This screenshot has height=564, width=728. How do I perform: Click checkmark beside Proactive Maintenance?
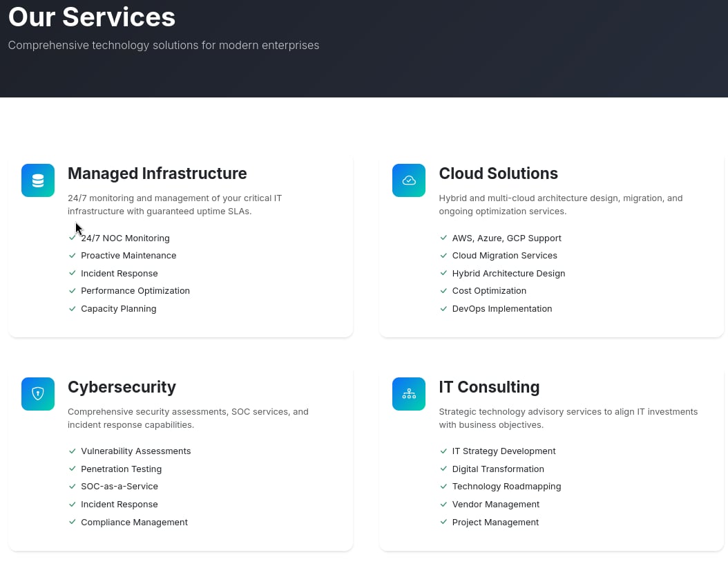pyautogui.click(x=72, y=256)
